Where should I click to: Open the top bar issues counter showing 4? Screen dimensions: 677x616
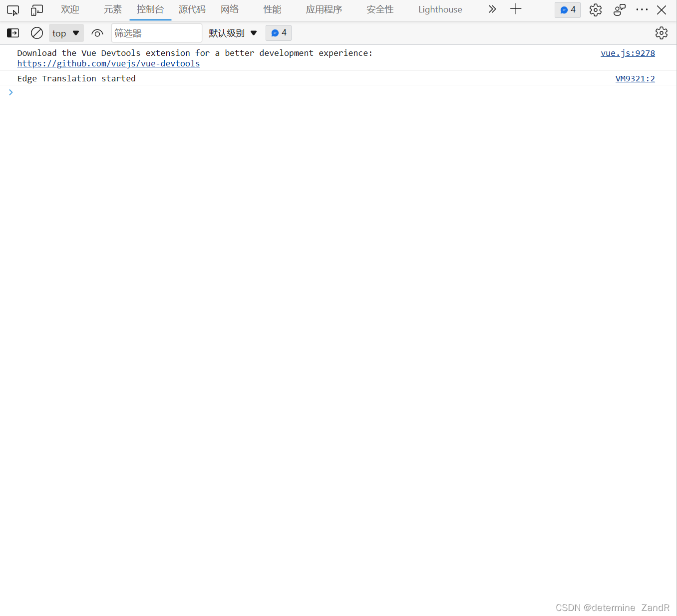point(568,10)
